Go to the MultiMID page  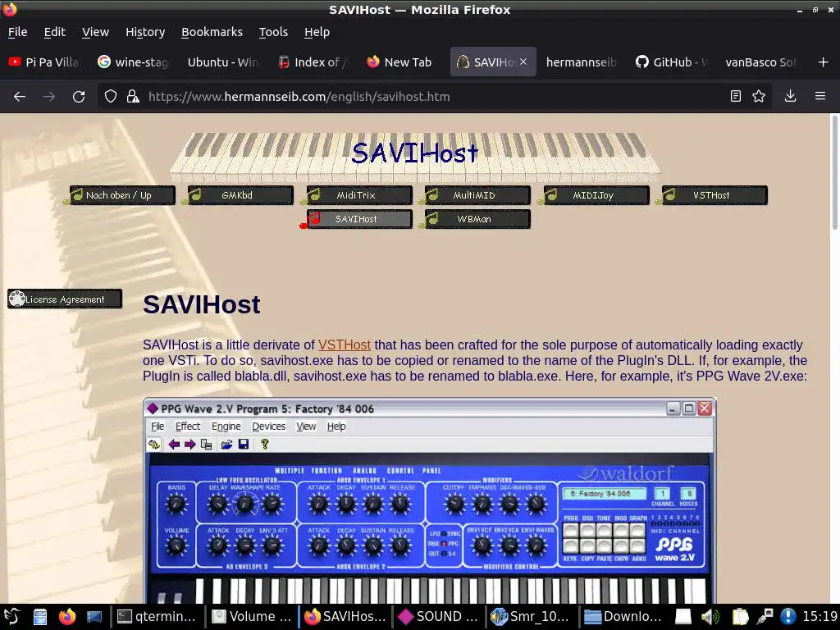[x=477, y=195]
